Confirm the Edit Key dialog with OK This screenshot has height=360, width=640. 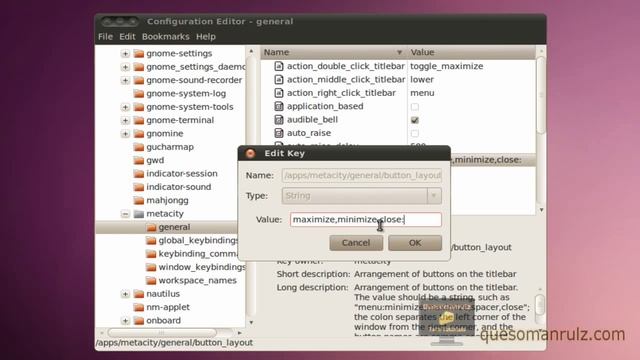tap(415, 243)
